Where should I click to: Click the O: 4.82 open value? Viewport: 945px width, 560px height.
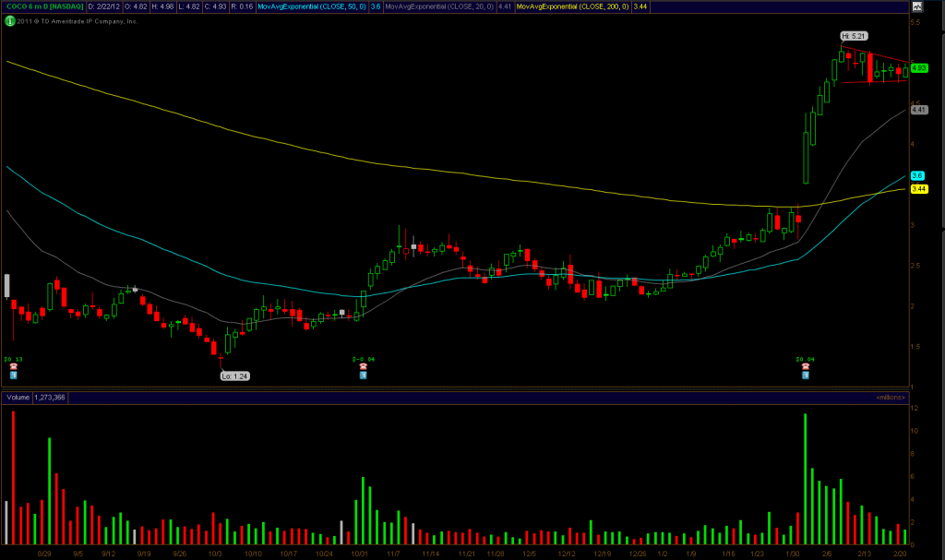point(136,6)
